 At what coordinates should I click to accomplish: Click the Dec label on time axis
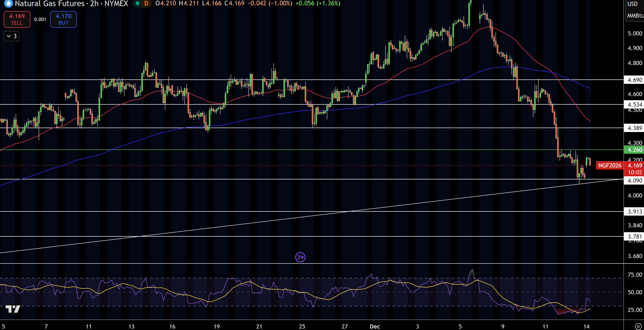[x=374, y=326]
